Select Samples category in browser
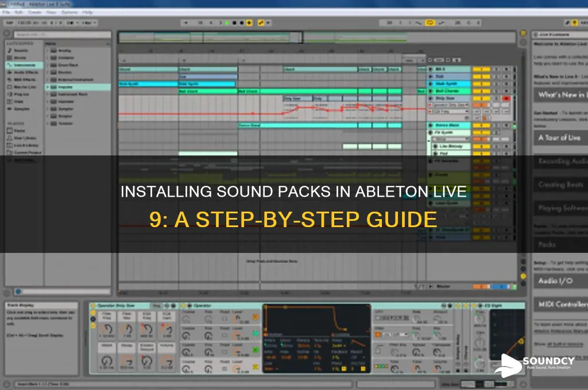Viewport: 588px width, 390px height. [21, 108]
